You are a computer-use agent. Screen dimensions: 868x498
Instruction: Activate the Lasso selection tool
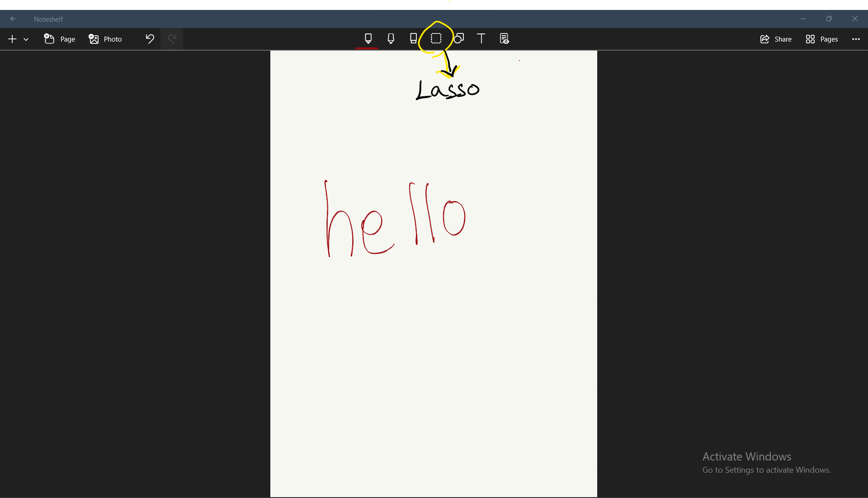point(436,38)
